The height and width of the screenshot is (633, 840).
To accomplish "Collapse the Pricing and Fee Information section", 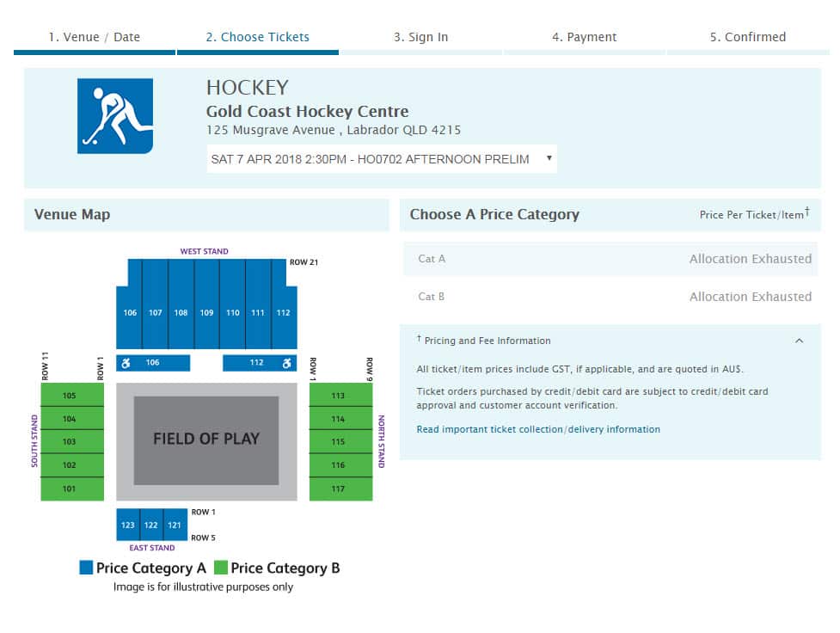I will click(799, 341).
